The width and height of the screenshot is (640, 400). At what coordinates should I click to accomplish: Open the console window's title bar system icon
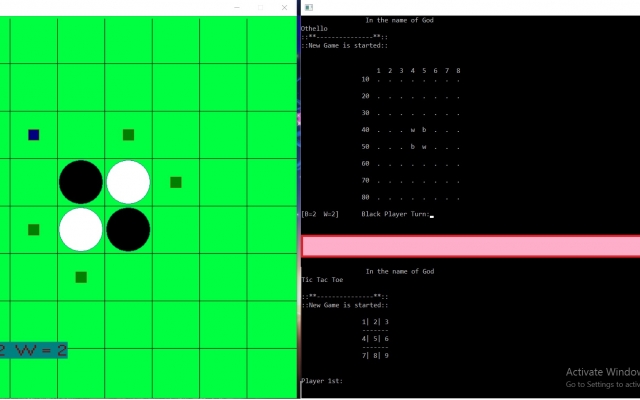[309, 7]
